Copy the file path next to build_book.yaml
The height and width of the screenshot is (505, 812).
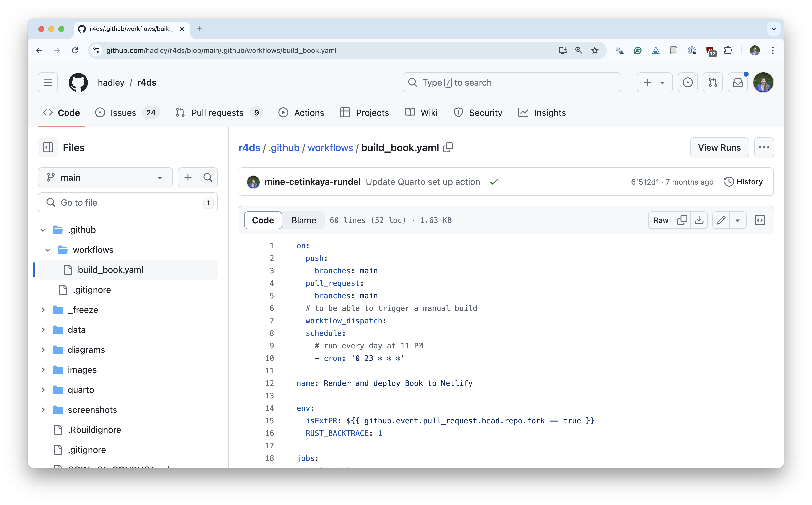click(448, 147)
